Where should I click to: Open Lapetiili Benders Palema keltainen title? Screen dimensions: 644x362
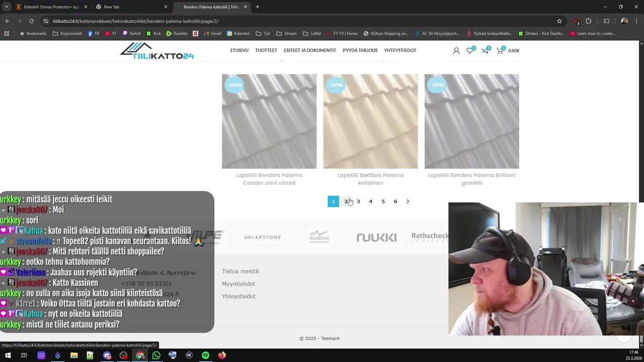coord(370,179)
